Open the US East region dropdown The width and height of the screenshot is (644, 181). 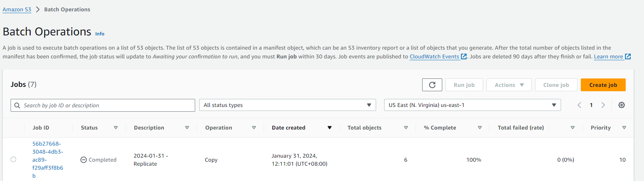[x=472, y=105]
